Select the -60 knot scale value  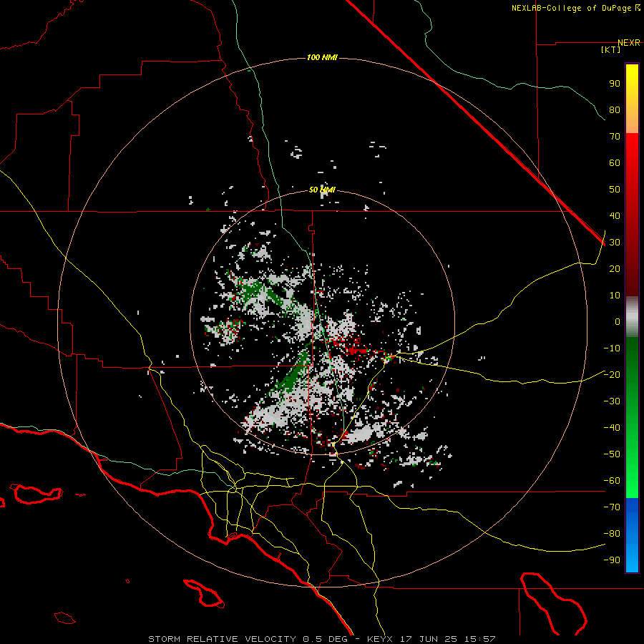(x=612, y=481)
